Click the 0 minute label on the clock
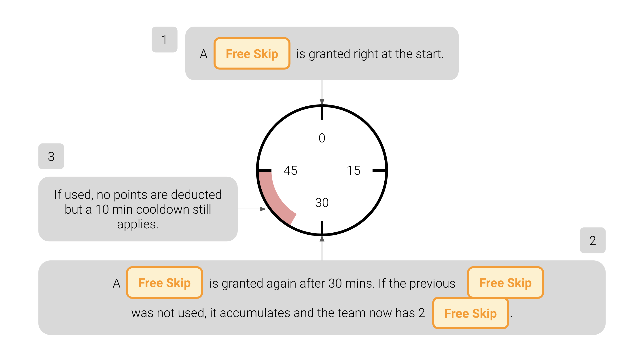644x362 pixels. coord(322,138)
